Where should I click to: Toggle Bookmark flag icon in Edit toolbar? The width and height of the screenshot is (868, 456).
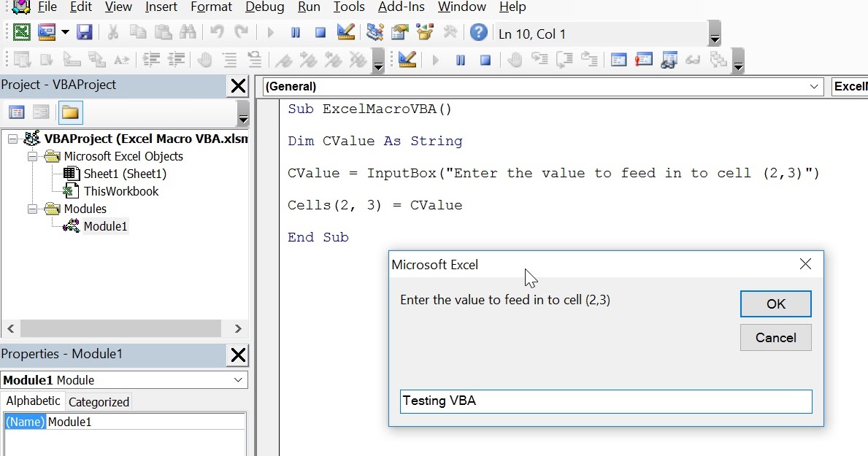[x=284, y=59]
